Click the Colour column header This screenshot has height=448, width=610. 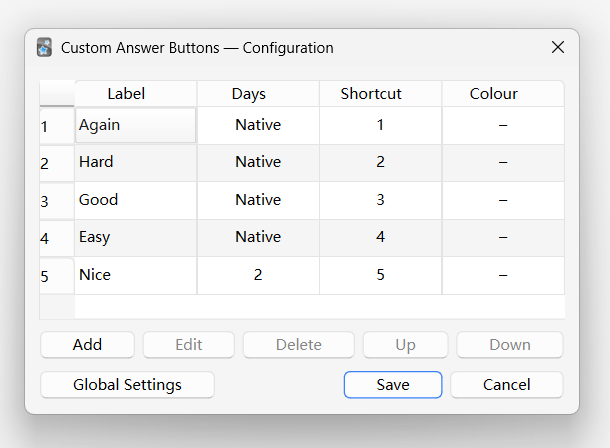point(503,93)
